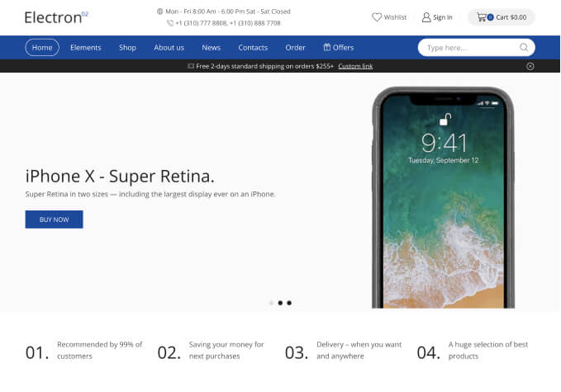The height and width of the screenshot is (392, 561).
Task: Select the second slider dot
Action: [280, 303]
